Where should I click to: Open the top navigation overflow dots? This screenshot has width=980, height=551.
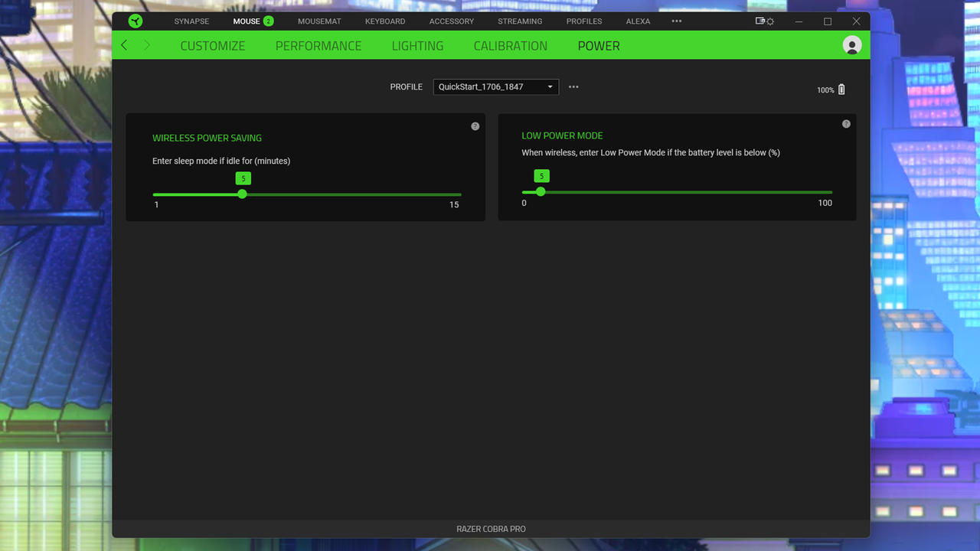677,21
